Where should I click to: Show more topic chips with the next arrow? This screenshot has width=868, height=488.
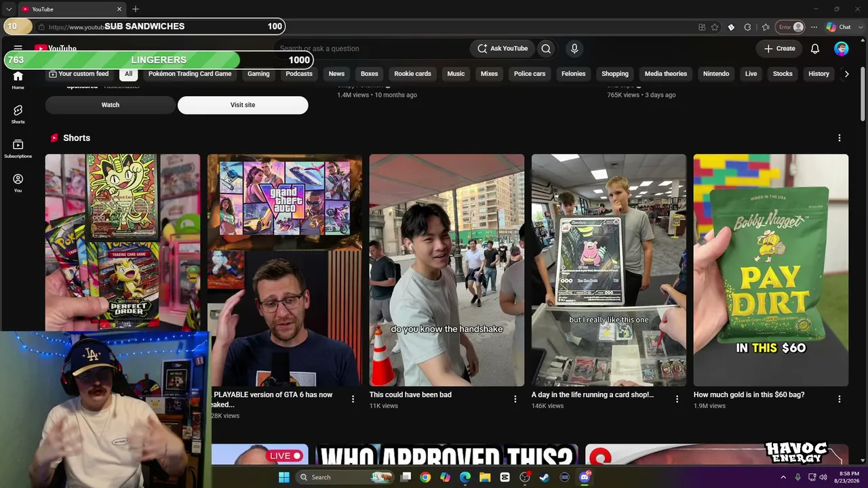click(846, 74)
